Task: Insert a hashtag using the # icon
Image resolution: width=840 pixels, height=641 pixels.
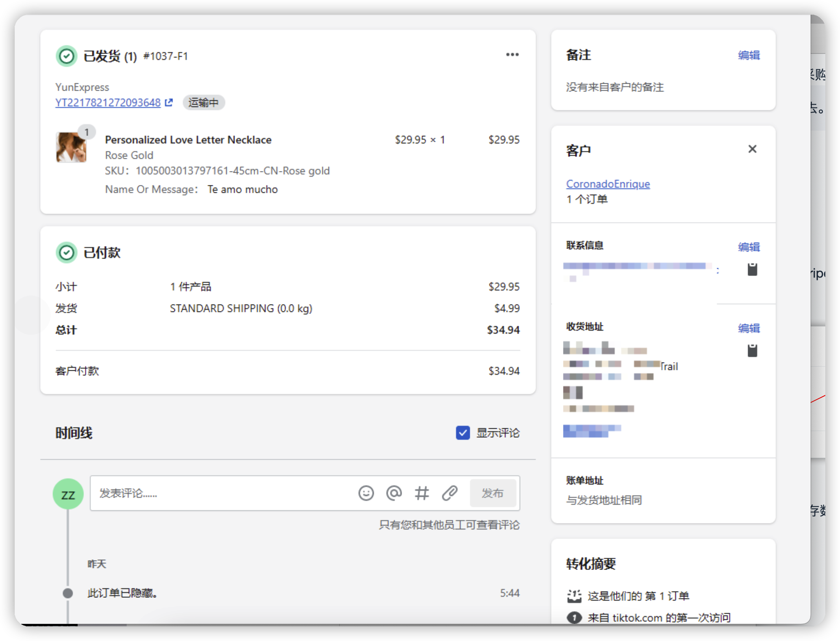Action: [x=422, y=493]
